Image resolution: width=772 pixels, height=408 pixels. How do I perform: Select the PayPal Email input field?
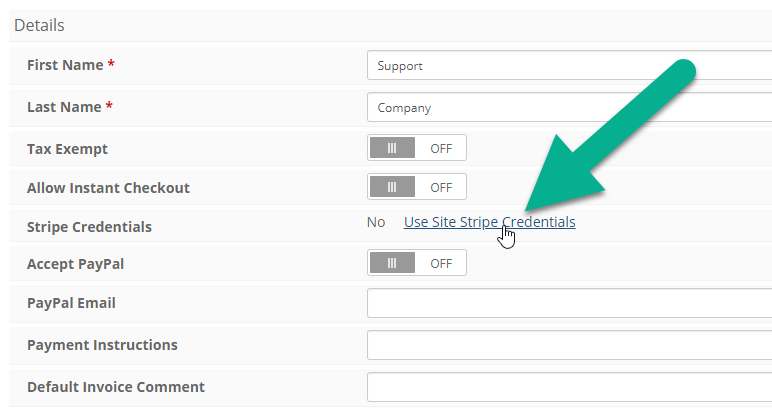pos(570,303)
